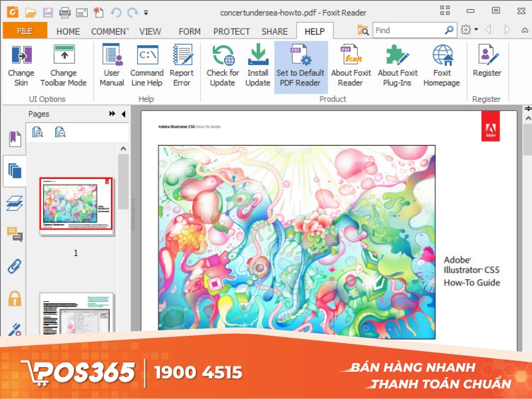Open a file with the folder icon
The height and width of the screenshot is (399, 532).
tap(31, 13)
